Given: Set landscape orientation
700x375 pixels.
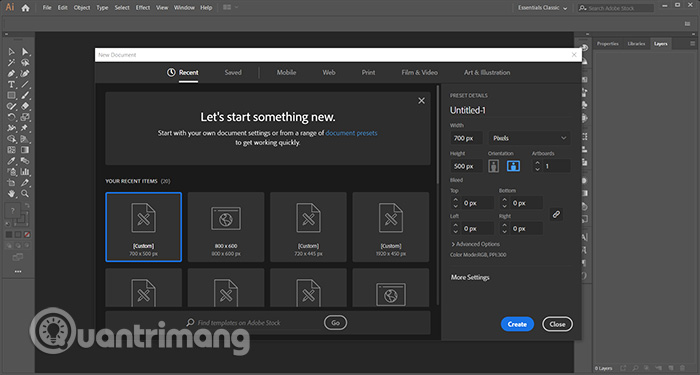Looking at the screenshot, I should tap(513, 166).
